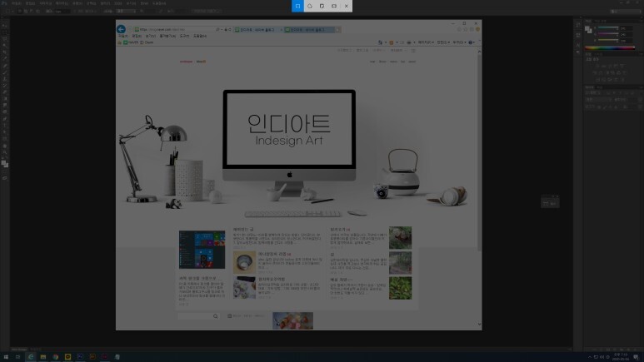Open the browser 파일 menu
This screenshot has height=362, width=644.
coord(122,36)
